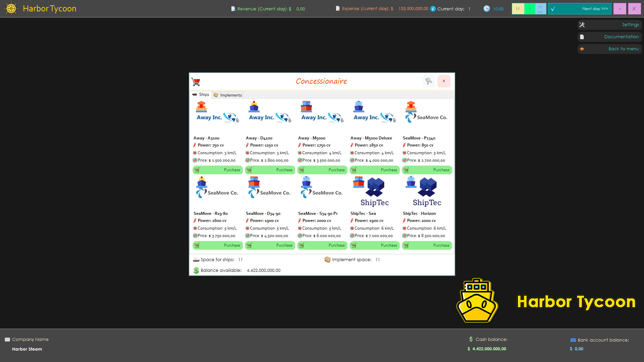
Task: Click the ship icon next to Space for ships
Action: click(196, 259)
